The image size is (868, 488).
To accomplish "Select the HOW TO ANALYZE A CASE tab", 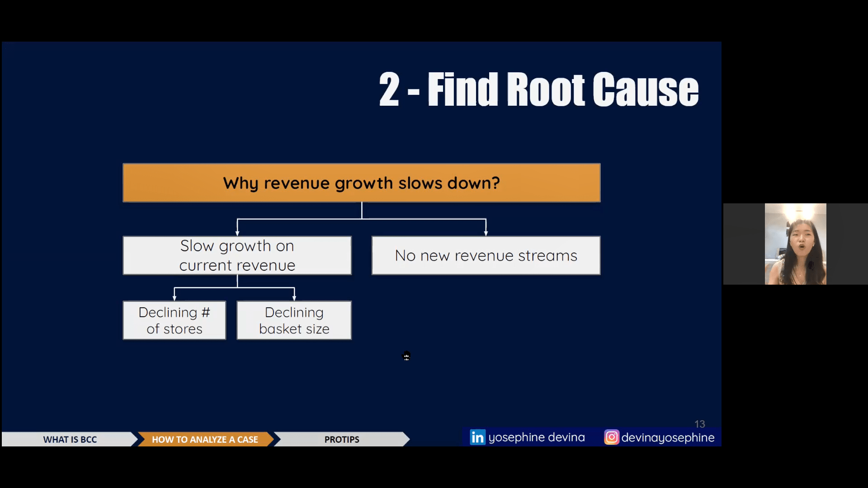I will click(x=205, y=439).
